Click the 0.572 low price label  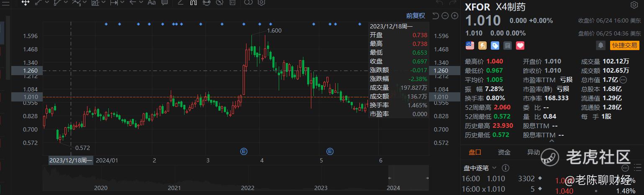[x=82, y=148]
